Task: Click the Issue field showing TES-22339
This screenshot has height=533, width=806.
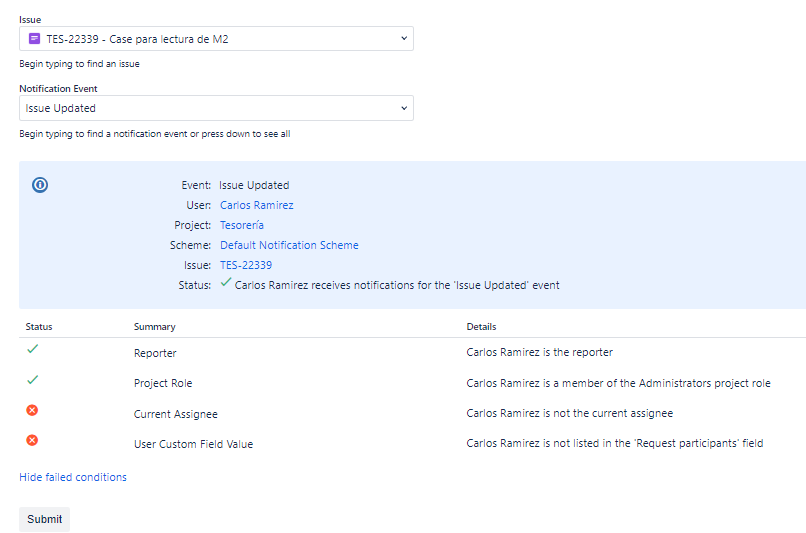Action: point(216,39)
